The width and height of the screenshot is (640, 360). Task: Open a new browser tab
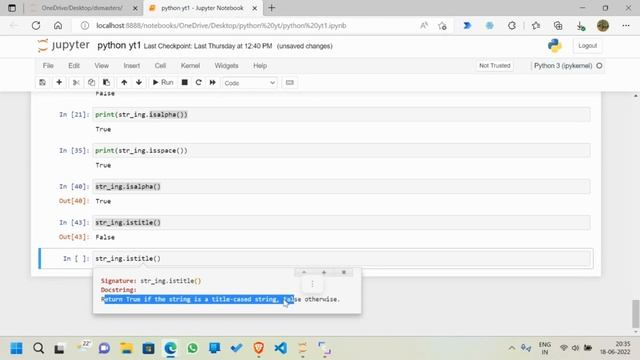[x=271, y=8]
